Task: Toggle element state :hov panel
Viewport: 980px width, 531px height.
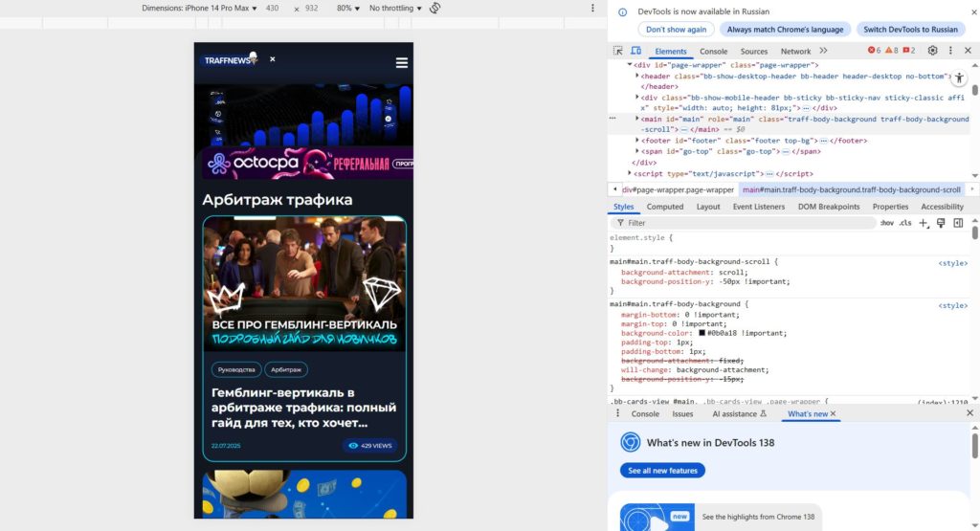Action: [886, 223]
